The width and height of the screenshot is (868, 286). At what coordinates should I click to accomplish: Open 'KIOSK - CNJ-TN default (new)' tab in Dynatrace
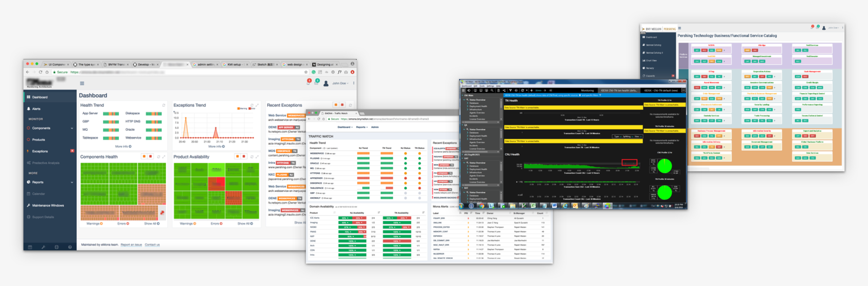tap(661, 91)
